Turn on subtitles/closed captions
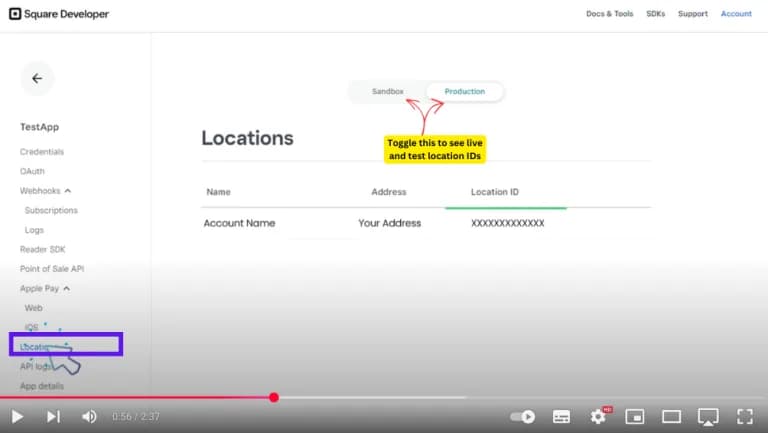This screenshot has height=433, width=768. coord(561,416)
